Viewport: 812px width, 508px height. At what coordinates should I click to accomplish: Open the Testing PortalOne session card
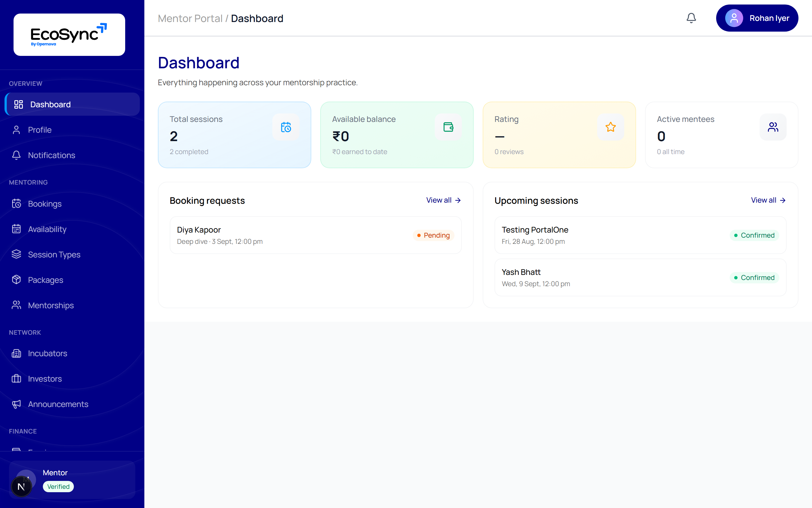coord(641,235)
